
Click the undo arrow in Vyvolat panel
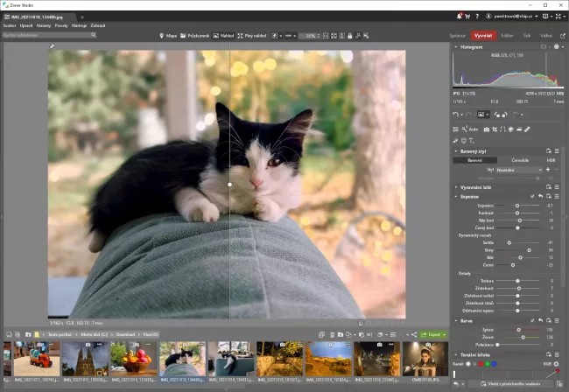pos(456,114)
